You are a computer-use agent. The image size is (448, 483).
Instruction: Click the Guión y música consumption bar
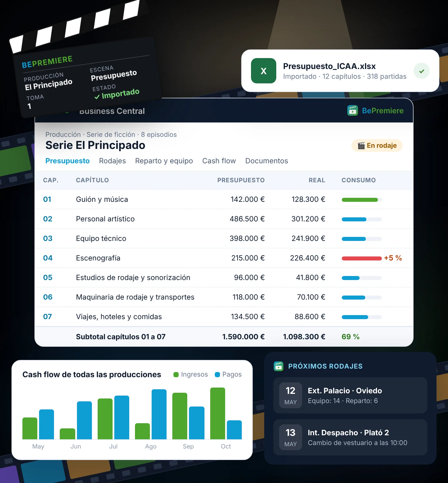[x=362, y=200]
